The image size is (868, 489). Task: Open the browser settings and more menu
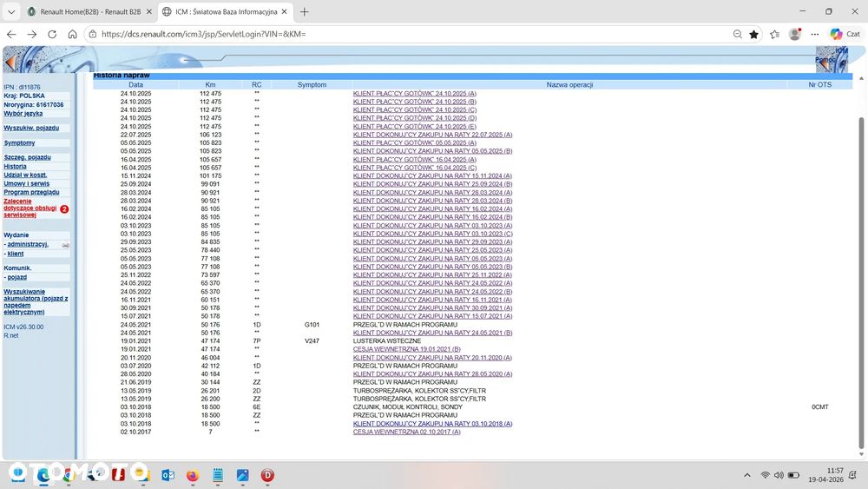click(x=815, y=35)
